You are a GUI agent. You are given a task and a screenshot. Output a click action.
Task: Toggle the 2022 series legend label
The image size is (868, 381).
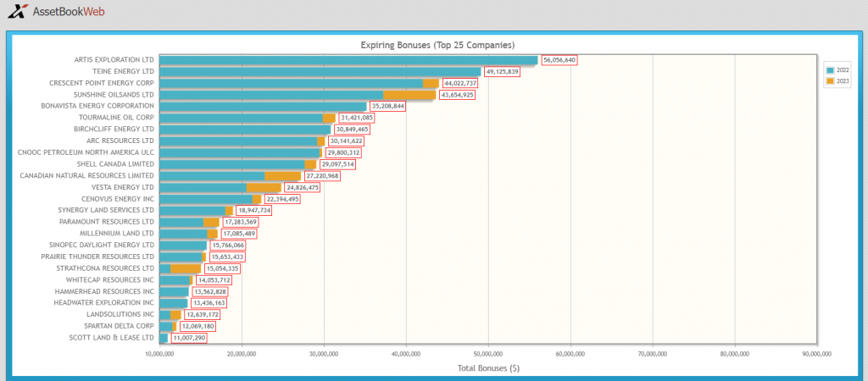(x=843, y=70)
